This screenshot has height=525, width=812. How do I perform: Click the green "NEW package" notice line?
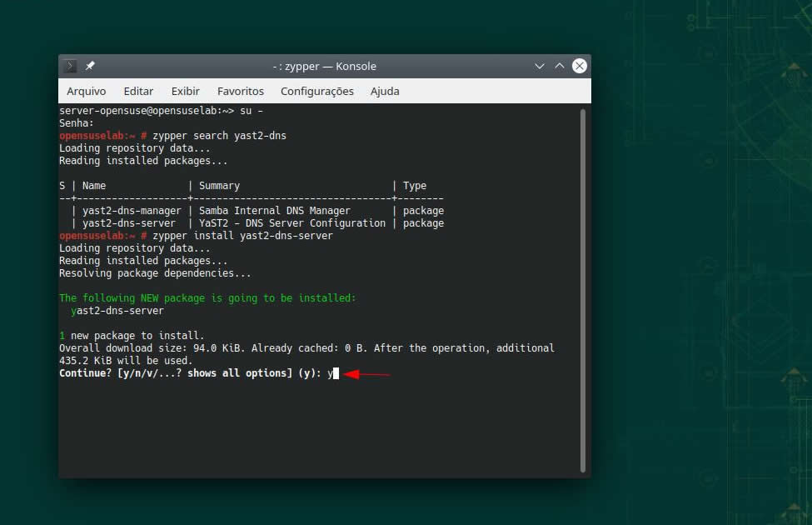coord(207,298)
